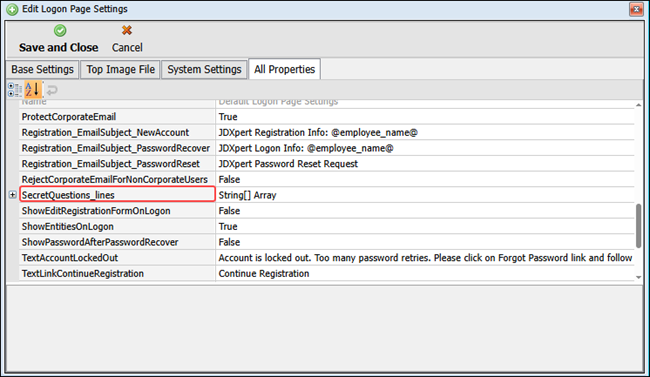The height and width of the screenshot is (377, 650).
Task: Select the Registration_EmailSubject_PasswordRecover property name
Action: [116, 148]
